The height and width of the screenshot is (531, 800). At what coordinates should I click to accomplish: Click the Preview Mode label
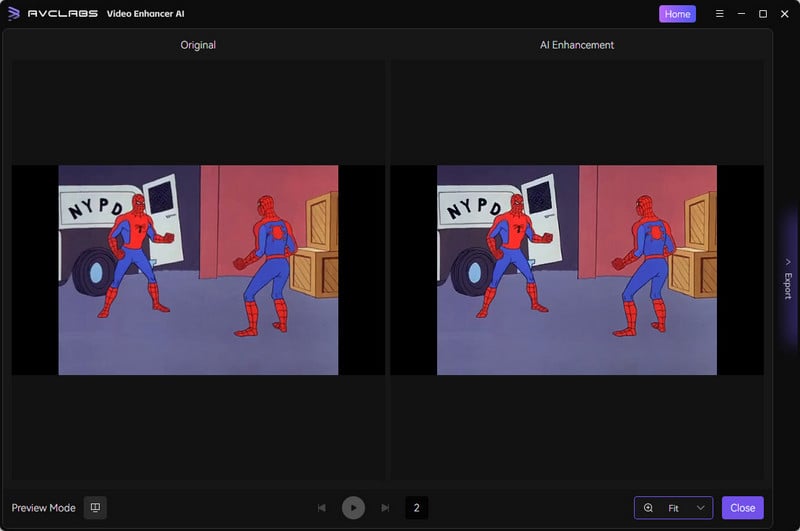[x=43, y=508]
